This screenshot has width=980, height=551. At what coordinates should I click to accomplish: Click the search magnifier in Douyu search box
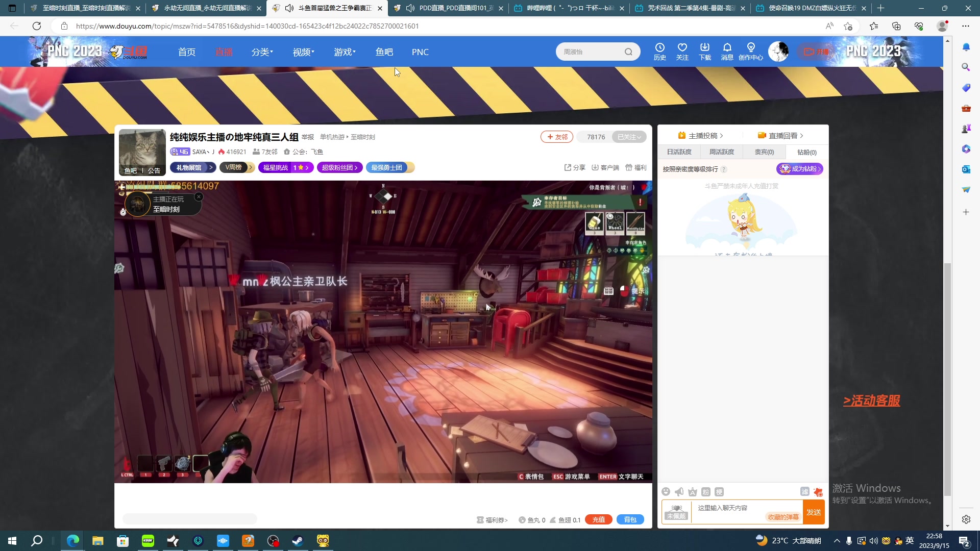pyautogui.click(x=628, y=52)
